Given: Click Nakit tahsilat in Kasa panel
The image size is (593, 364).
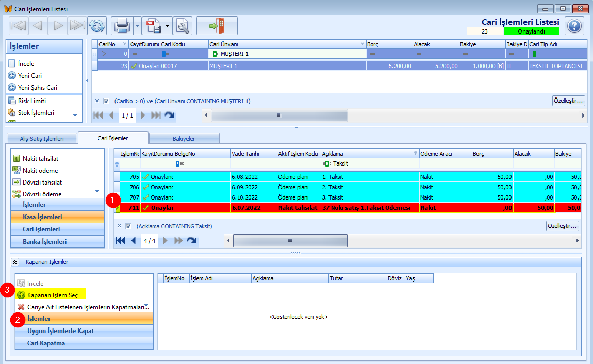Looking at the screenshot, I should click(x=40, y=159).
